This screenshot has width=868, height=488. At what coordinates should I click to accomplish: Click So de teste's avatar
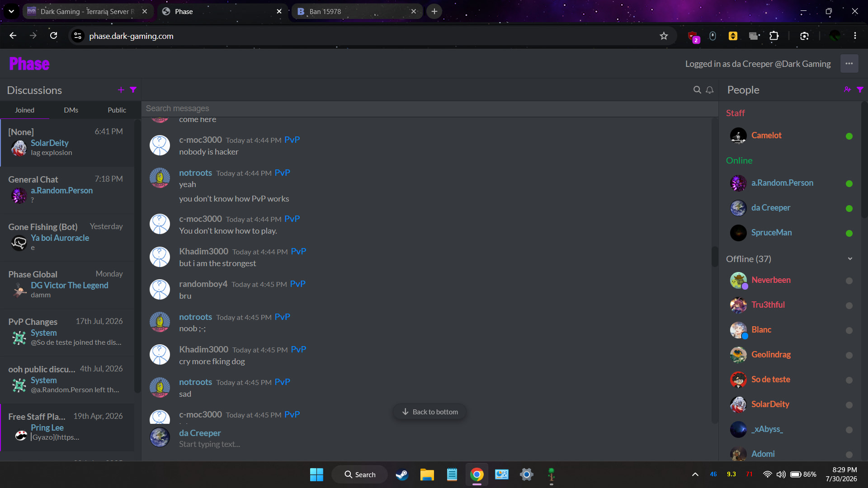(738, 380)
